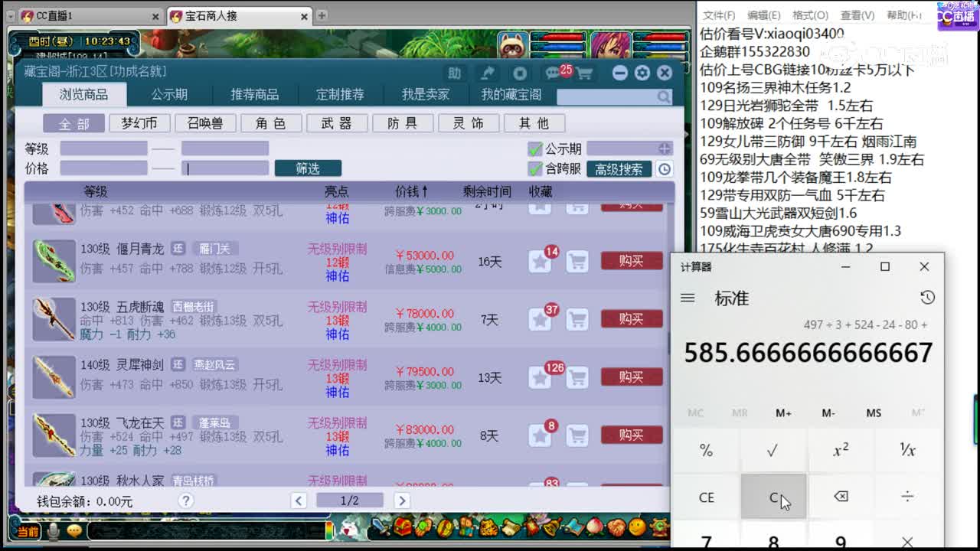This screenshot has width=980, height=551.
Task: Switch to the 我是卖家 tab
Action: (x=426, y=95)
